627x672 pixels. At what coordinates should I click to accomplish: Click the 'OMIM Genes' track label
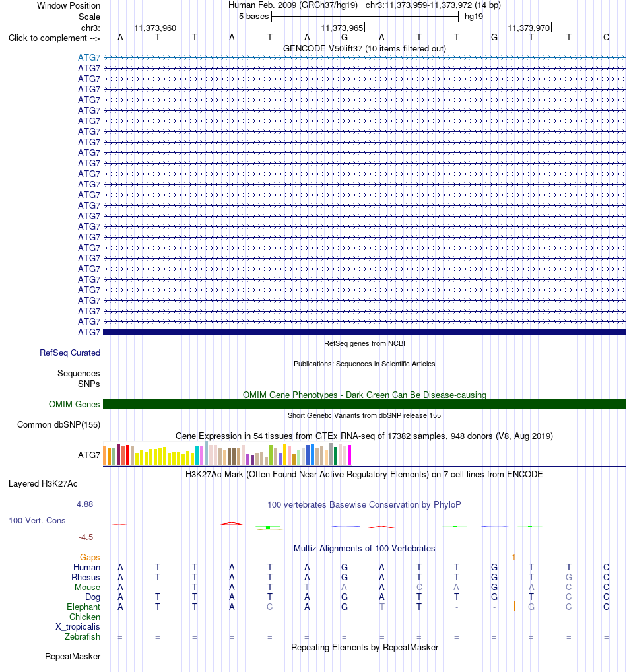pos(74,404)
